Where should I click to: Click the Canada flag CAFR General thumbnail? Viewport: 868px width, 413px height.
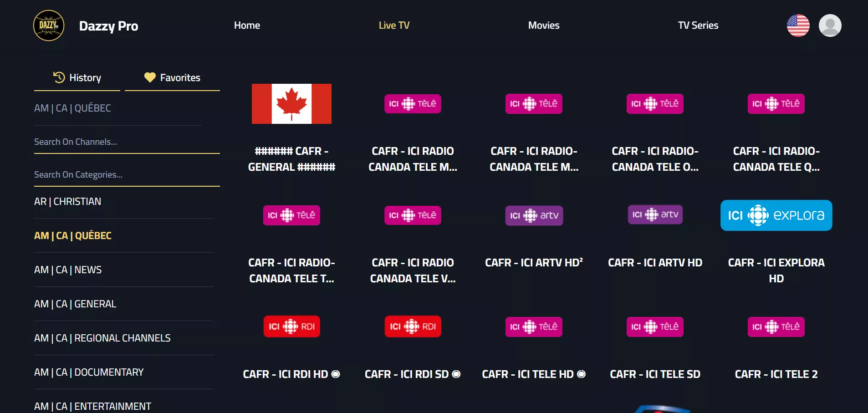coord(291,104)
